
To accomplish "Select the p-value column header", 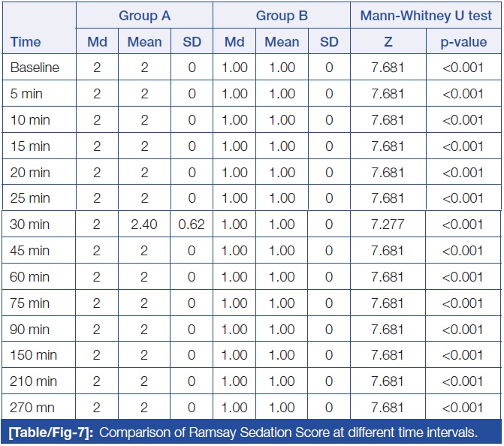I will (462, 42).
